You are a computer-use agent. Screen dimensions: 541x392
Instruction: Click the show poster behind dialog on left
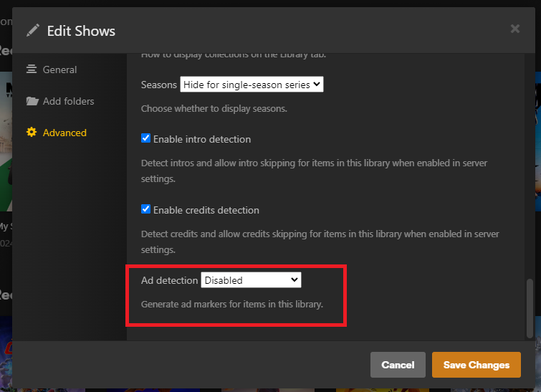(x=6, y=143)
